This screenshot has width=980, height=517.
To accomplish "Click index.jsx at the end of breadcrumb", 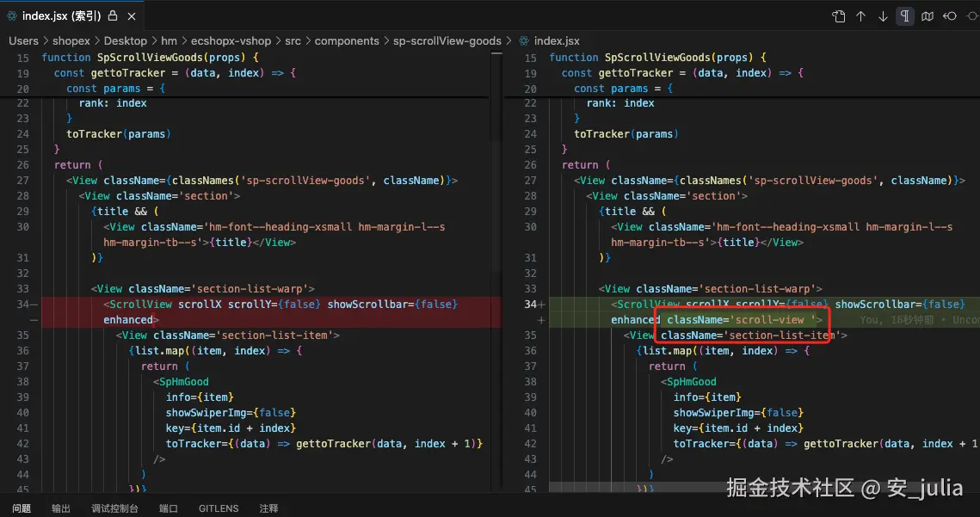I will click(x=556, y=40).
